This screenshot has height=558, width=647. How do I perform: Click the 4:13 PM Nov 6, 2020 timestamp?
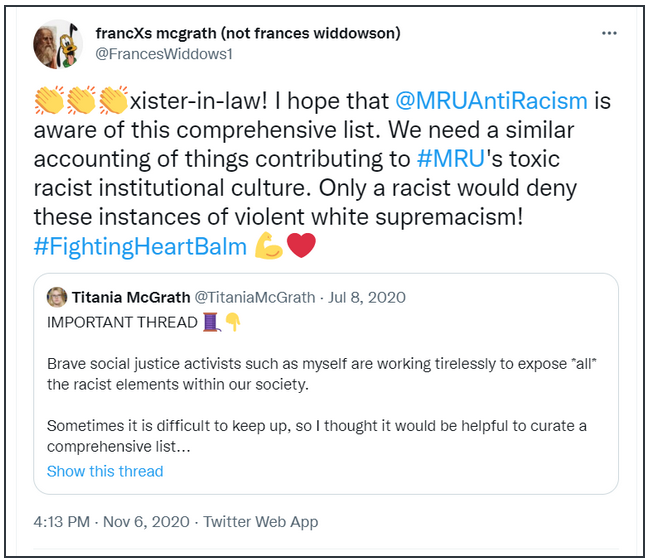click(x=112, y=522)
